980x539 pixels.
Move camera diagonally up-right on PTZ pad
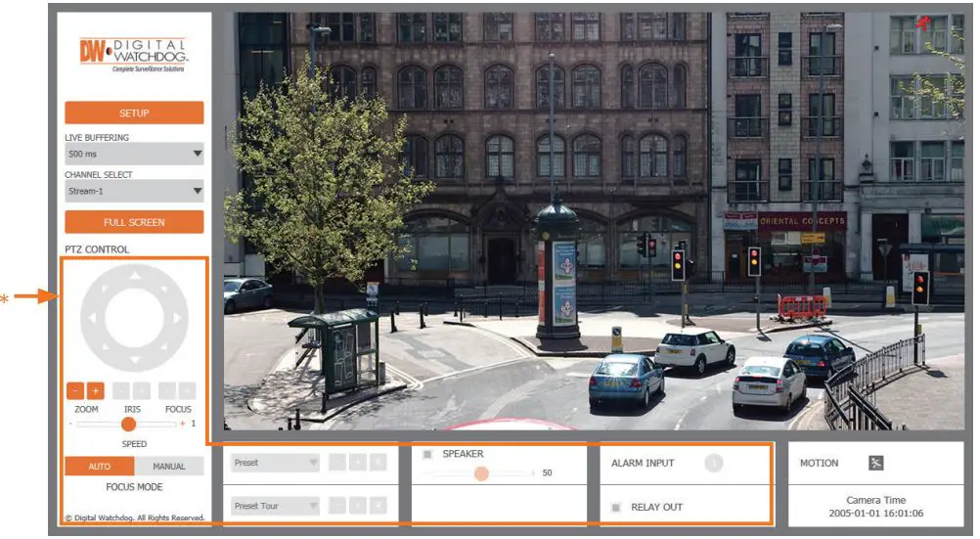coord(164,289)
